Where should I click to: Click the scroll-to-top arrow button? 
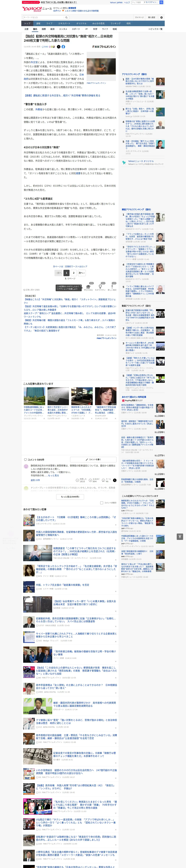click(x=180, y=537)
